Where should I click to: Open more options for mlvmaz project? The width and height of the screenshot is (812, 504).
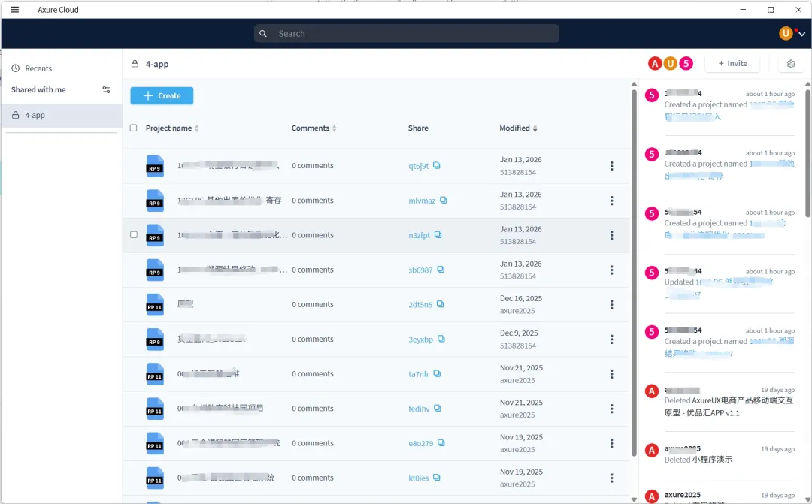(x=611, y=201)
